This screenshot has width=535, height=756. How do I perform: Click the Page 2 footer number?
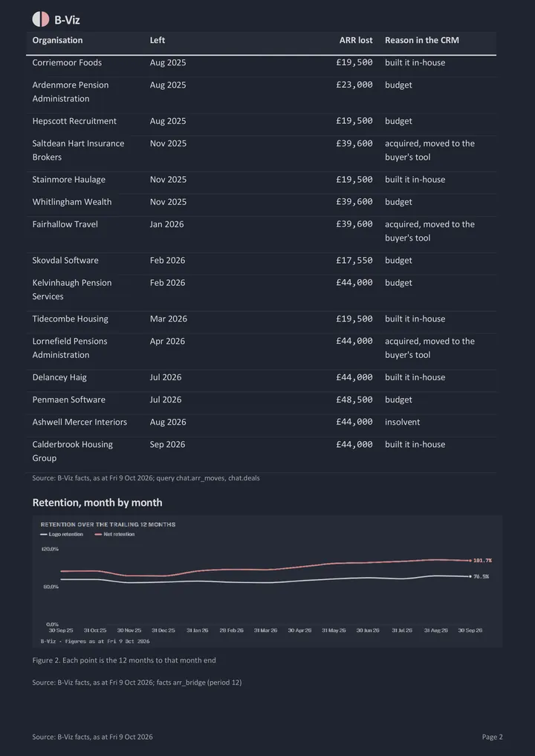[492, 737]
